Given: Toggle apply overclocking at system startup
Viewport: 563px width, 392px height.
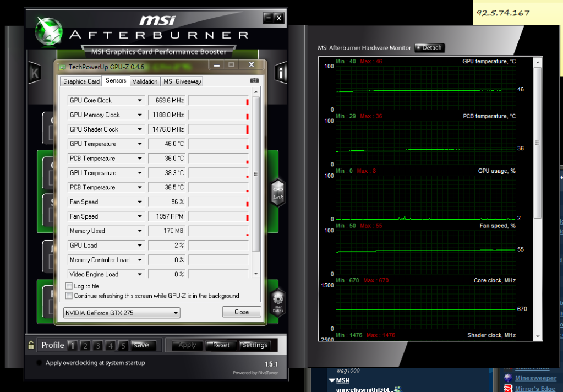Looking at the screenshot, I should pos(39,363).
